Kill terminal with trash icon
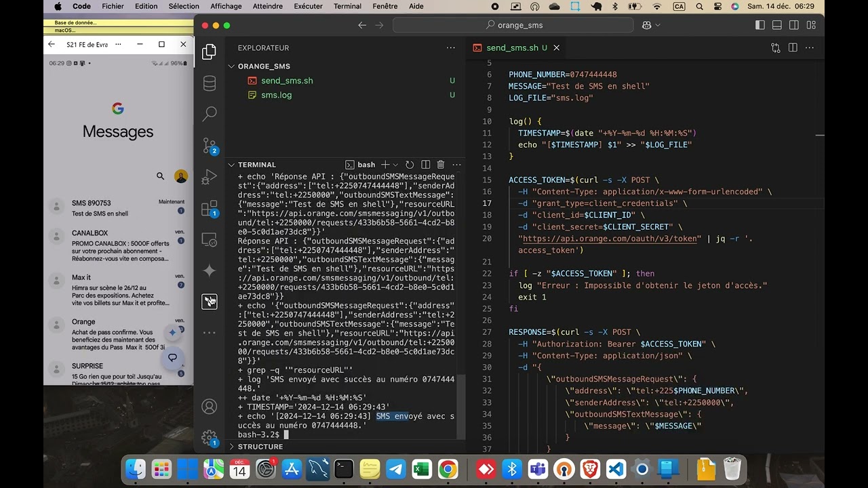Image resolution: width=868 pixels, height=488 pixels. click(x=441, y=165)
